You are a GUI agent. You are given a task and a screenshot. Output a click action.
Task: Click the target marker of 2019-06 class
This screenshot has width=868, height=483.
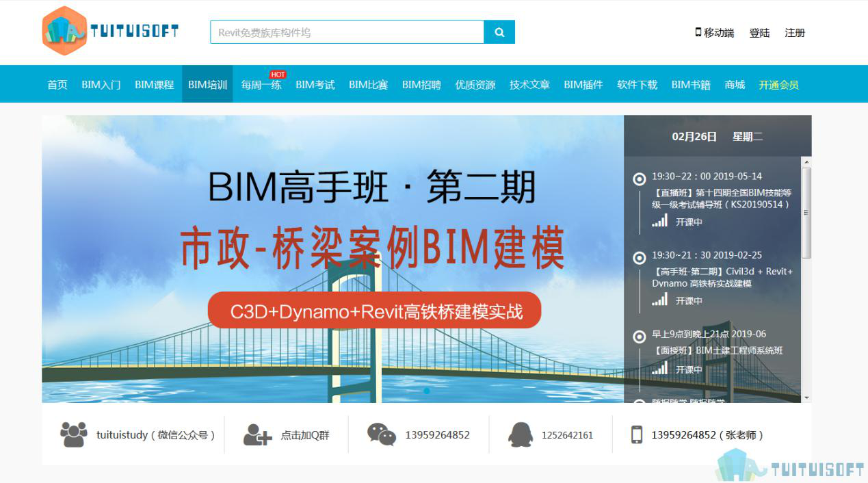[640, 337]
